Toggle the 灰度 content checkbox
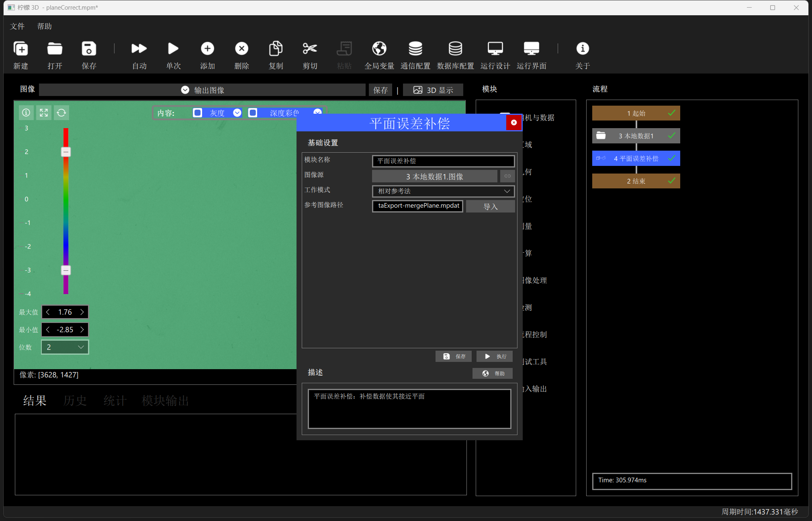Viewport: 812px width, 521px height. click(197, 113)
